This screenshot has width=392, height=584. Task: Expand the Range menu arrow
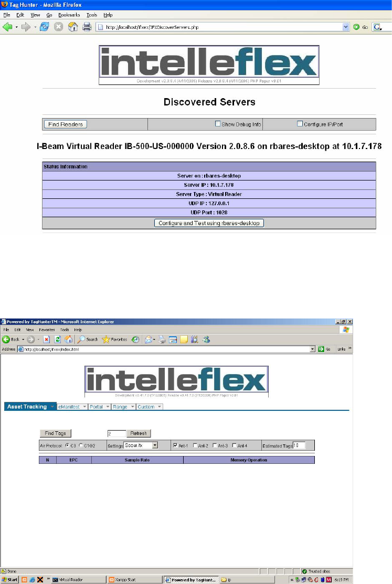pos(133,407)
